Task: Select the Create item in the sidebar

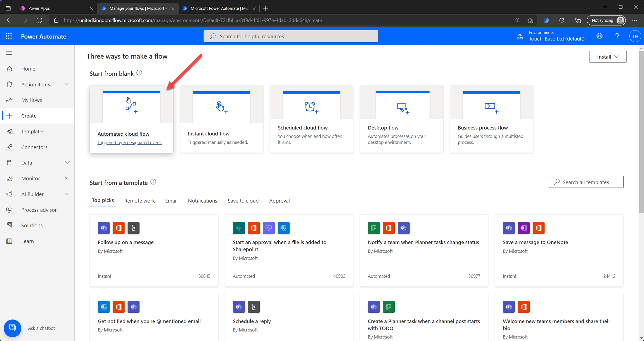Action: [37, 116]
